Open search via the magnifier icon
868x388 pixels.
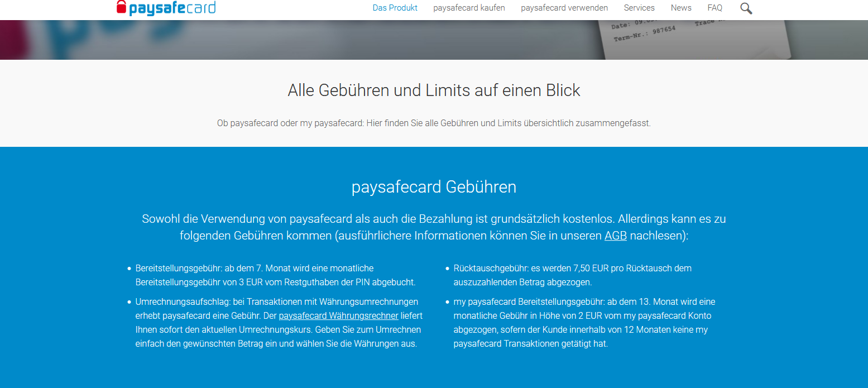click(x=746, y=8)
